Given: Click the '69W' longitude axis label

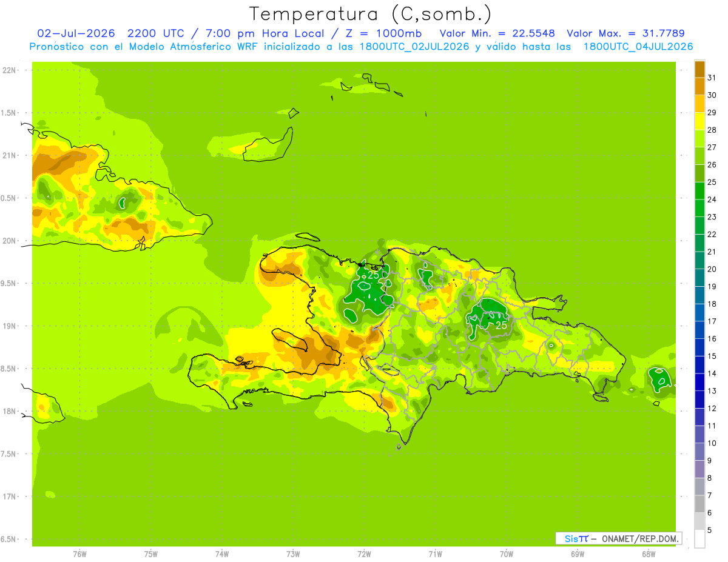Looking at the screenshot, I should (x=578, y=554).
